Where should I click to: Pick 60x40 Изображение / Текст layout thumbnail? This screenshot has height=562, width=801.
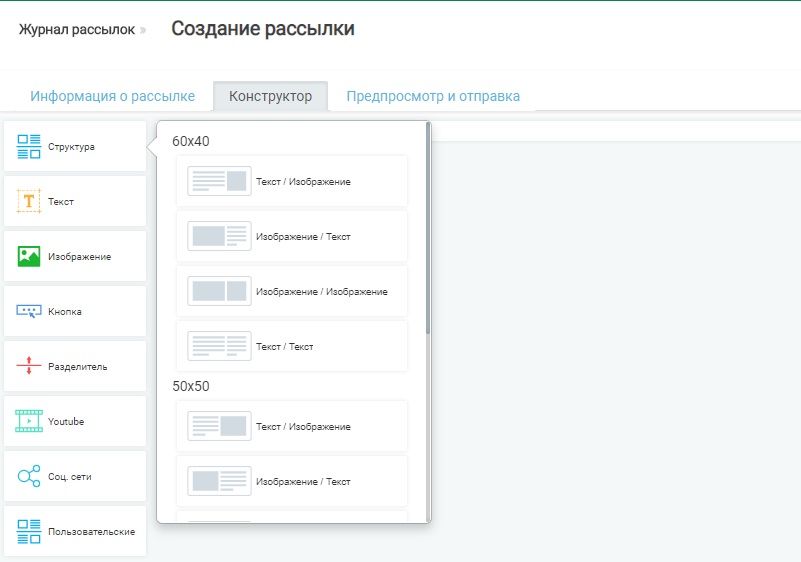click(x=219, y=236)
